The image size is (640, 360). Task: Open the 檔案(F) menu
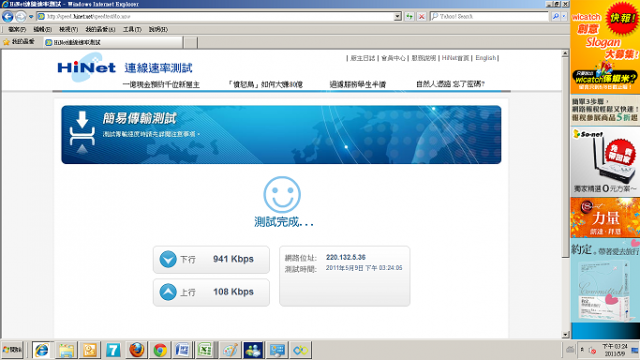(17, 29)
